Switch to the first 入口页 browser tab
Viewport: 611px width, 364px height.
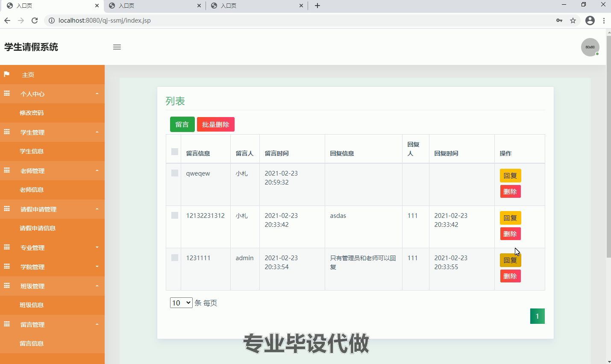click(x=51, y=6)
